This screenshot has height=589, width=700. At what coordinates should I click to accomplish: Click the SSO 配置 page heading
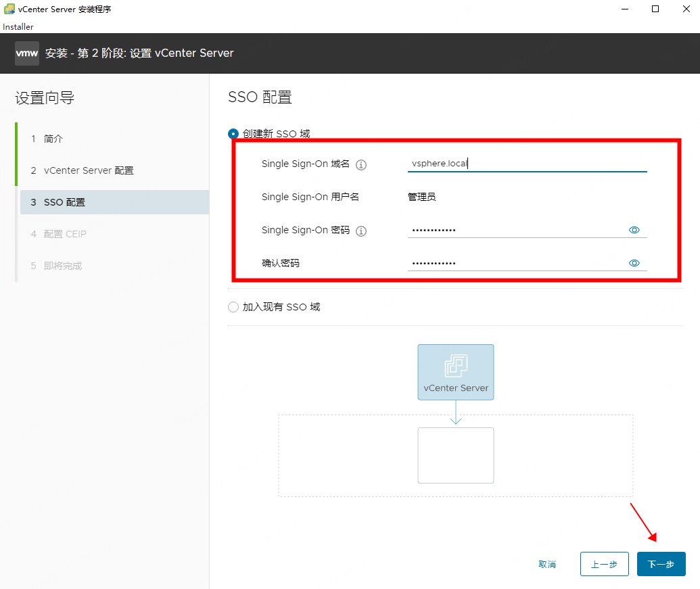coord(260,97)
